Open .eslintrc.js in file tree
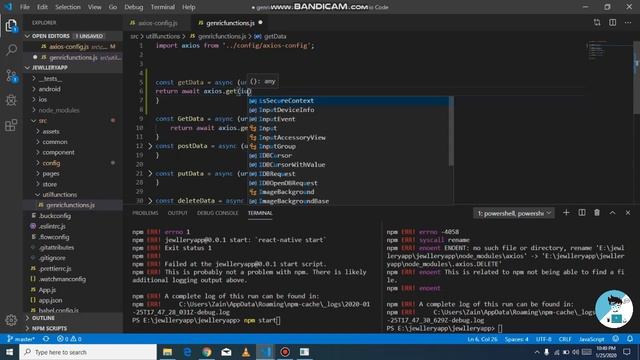 coord(52,226)
